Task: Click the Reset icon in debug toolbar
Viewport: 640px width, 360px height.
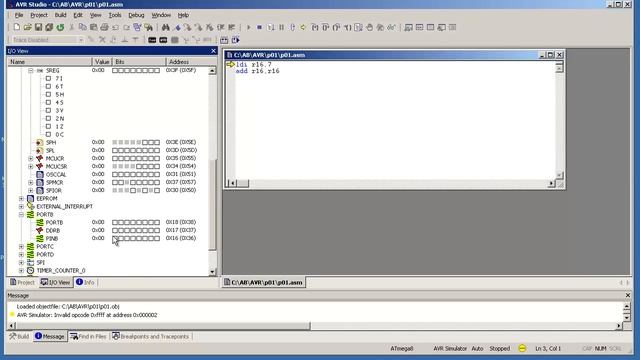Action: pyautogui.click(x=292, y=27)
